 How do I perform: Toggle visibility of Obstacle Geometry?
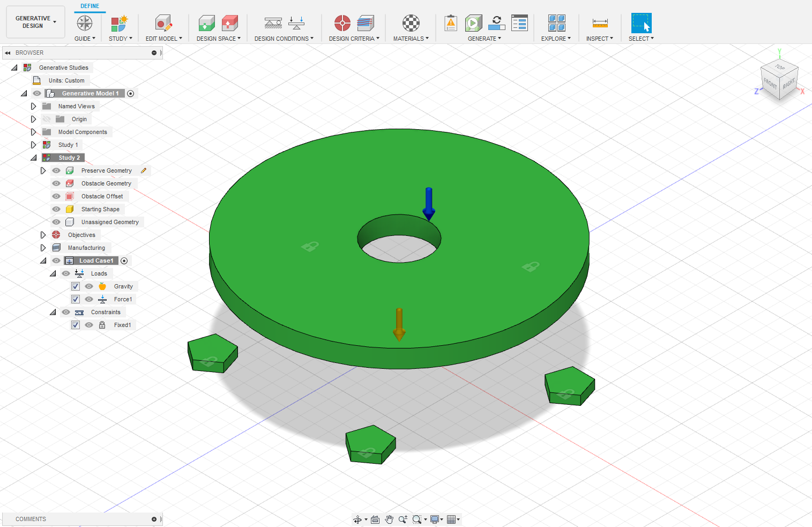click(56, 183)
